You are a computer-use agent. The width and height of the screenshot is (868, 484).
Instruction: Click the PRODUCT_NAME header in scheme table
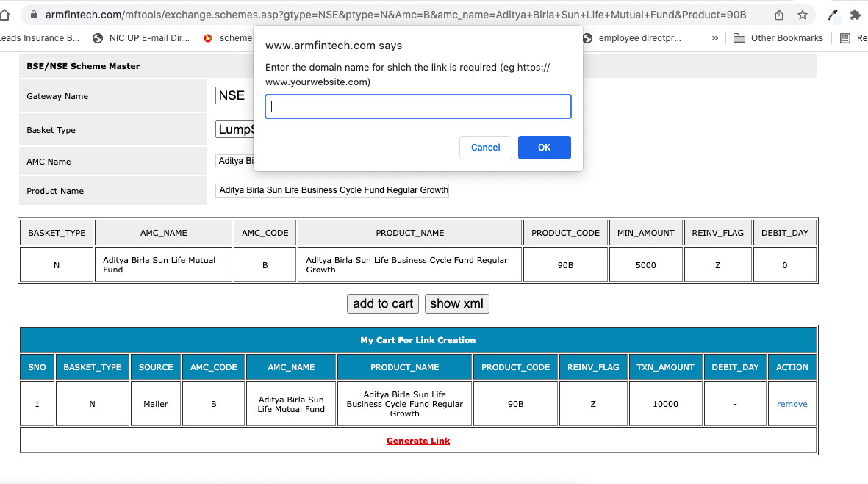(x=409, y=233)
